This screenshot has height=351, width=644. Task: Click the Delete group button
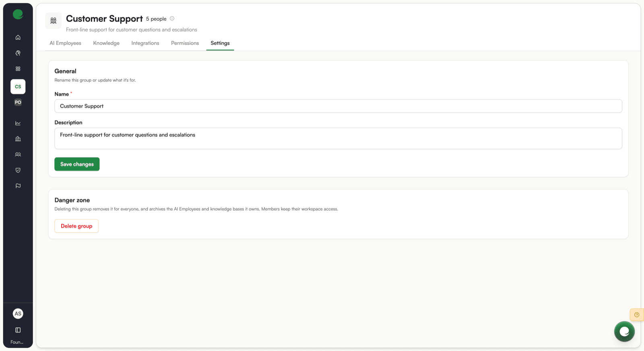(x=76, y=226)
